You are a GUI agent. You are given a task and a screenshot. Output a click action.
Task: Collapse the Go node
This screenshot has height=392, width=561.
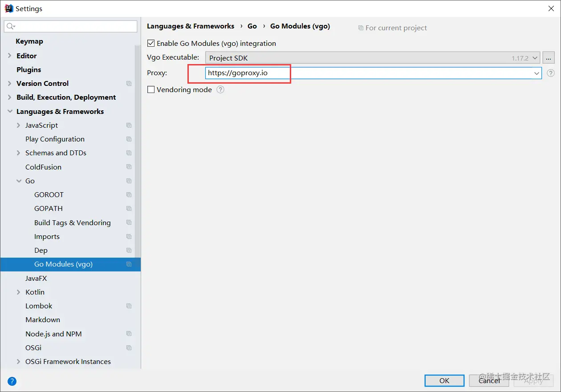click(x=19, y=181)
